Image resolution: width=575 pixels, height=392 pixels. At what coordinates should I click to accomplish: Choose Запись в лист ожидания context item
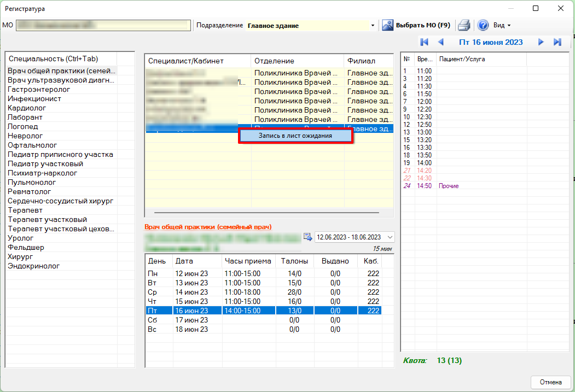(x=295, y=136)
